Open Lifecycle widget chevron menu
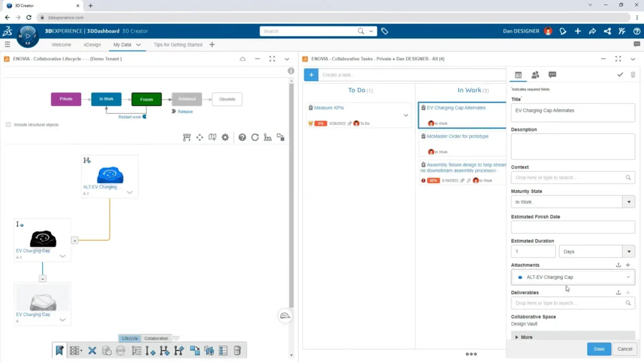 tap(287, 58)
